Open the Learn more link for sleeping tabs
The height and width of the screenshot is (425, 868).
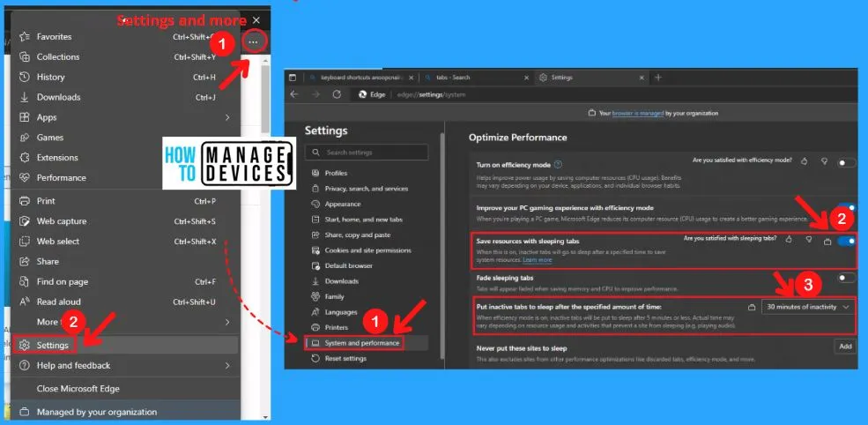click(x=537, y=260)
